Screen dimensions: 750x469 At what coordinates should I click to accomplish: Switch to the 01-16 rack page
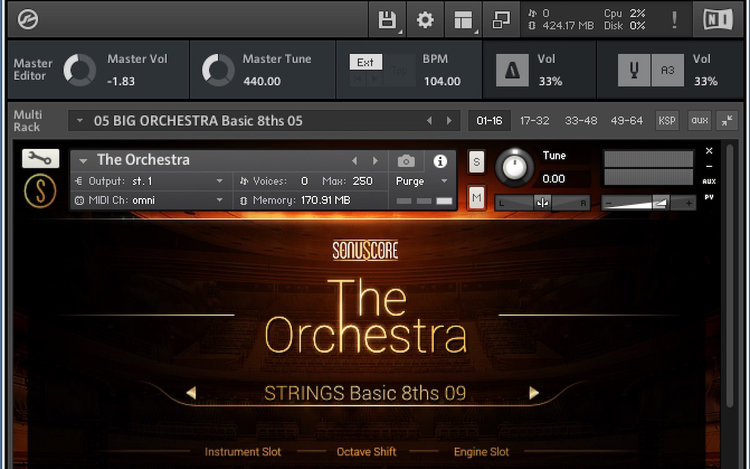(x=489, y=120)
